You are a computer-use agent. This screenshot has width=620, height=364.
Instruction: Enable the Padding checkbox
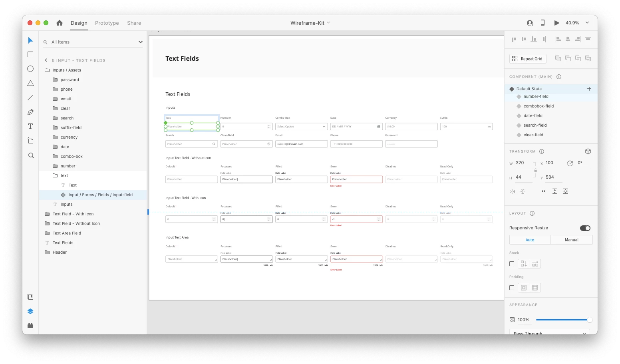point(512,288)
